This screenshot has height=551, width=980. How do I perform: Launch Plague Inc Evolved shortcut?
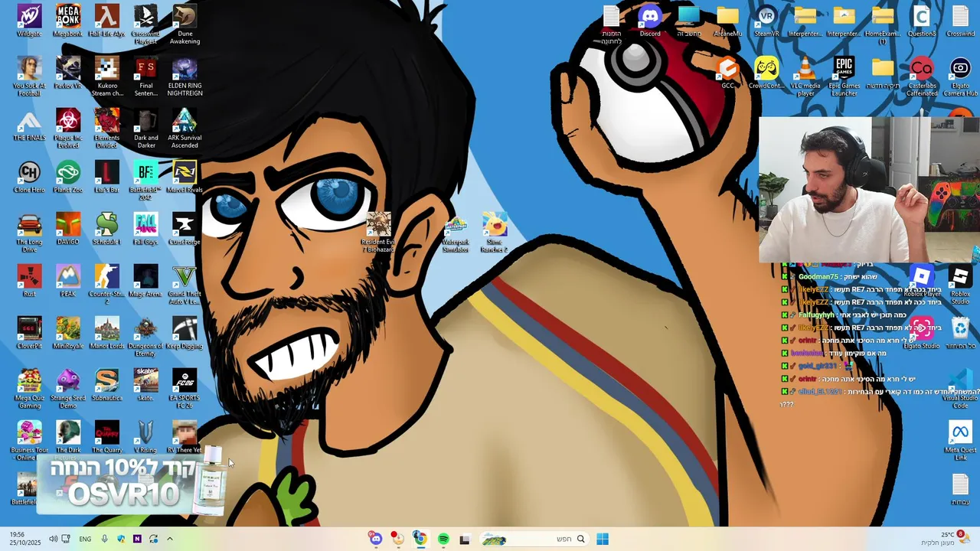click(x=68, y=128)
